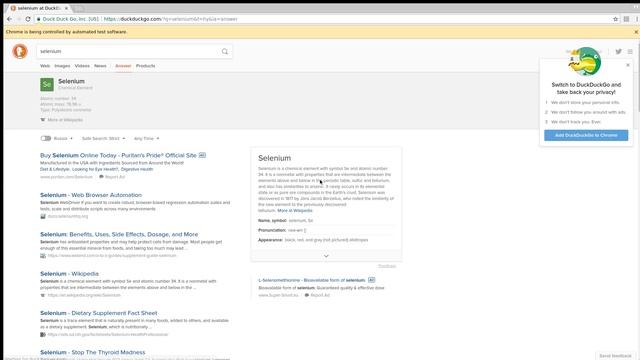Click the Send feedback button
The width and height of the screenshot is (640, 360).
coord(615,356)
